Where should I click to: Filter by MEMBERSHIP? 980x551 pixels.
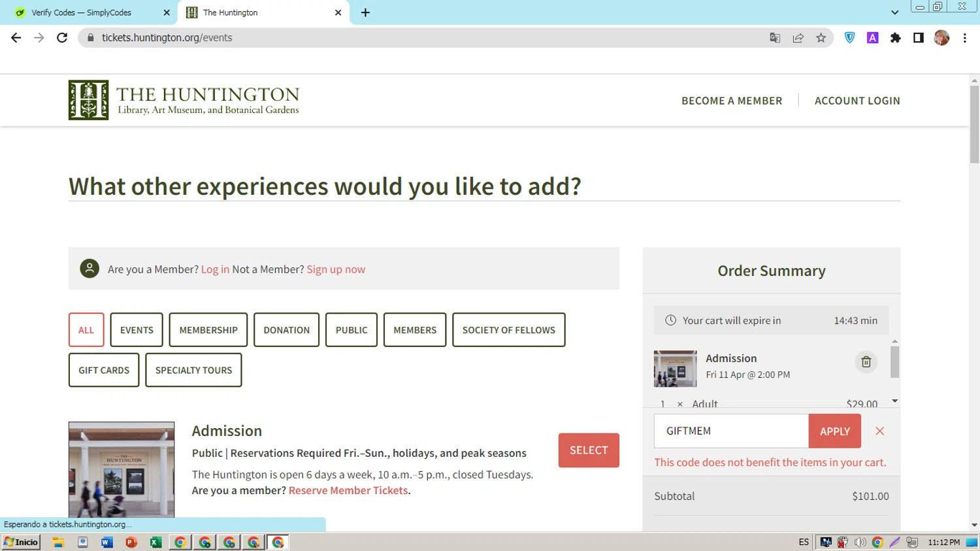pyautogui.click(x=208, y=330)
